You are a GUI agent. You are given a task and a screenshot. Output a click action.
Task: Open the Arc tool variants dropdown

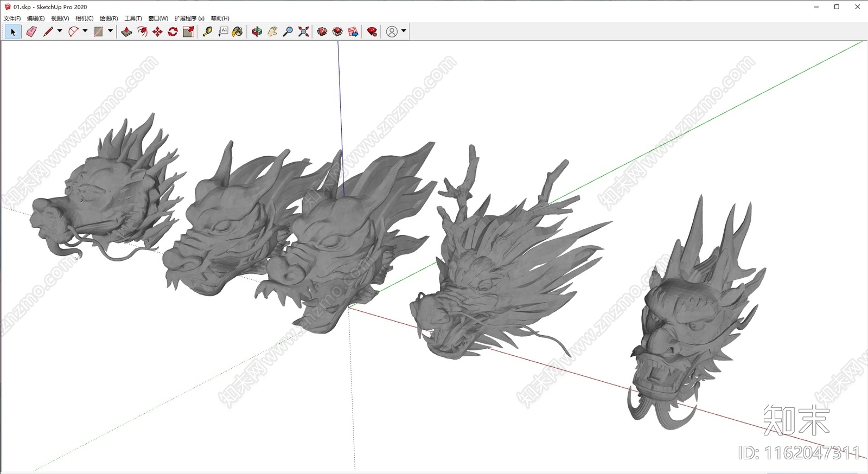(x=85, y=31)
